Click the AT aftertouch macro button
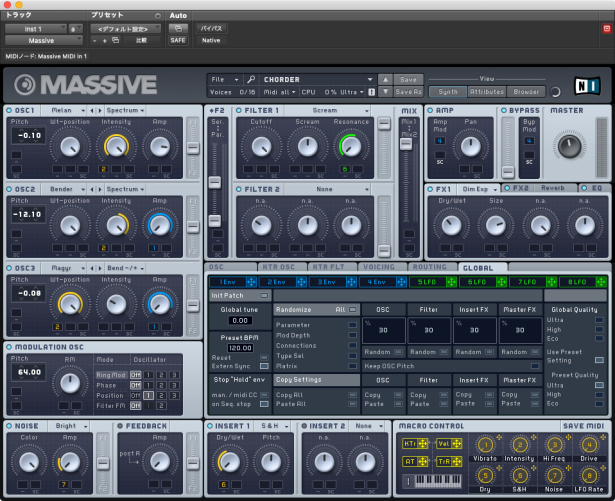The width and height of the screenshot is (615, 501). pyautogui.click(x=410, y=461)
